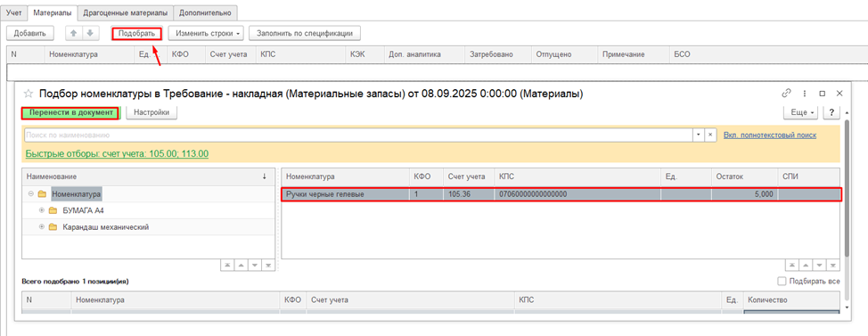Click the Подобрать button
Image resolution: width=868 pixels, height=336 pixels.
pos(136,33)
